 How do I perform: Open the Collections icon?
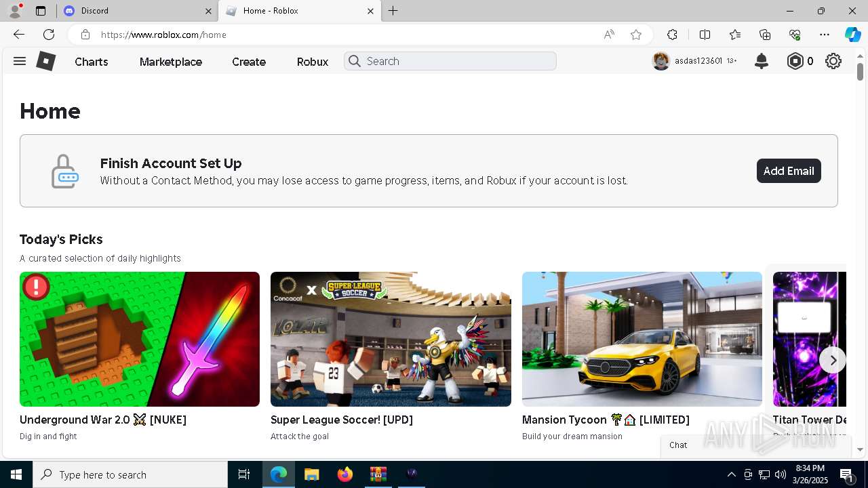coord(765,35)
